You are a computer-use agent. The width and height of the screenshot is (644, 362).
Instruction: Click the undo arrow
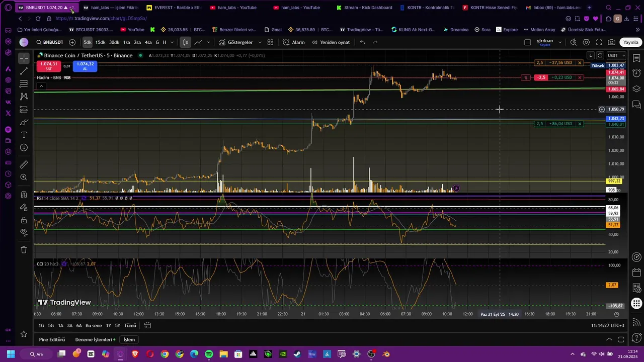(362, 42)
